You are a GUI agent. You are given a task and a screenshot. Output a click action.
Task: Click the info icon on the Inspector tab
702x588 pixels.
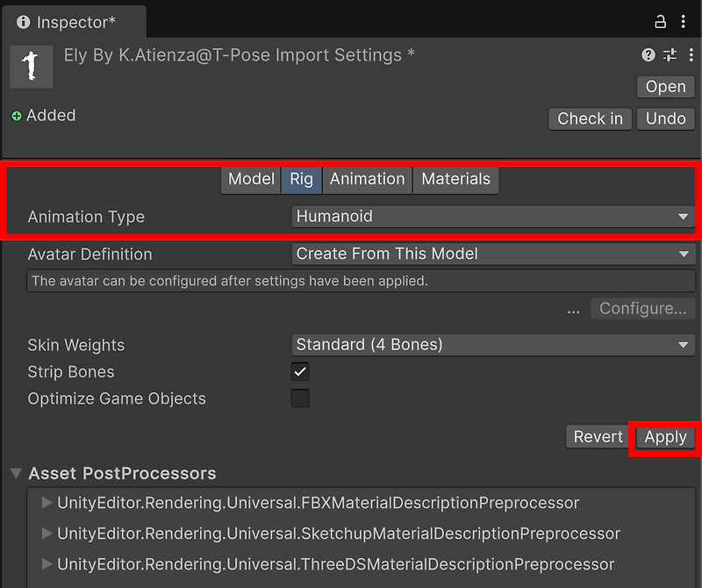pyautogui.click(x=23, y=22)
